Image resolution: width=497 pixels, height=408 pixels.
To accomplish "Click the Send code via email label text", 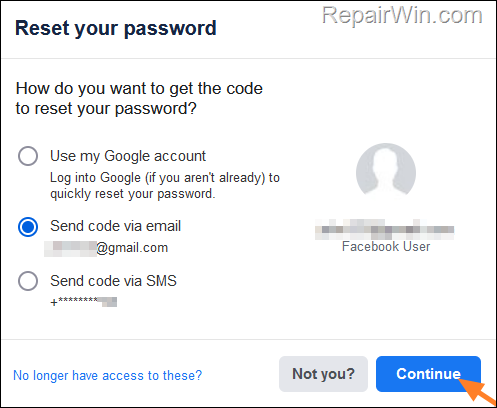I will pos(115,226).
